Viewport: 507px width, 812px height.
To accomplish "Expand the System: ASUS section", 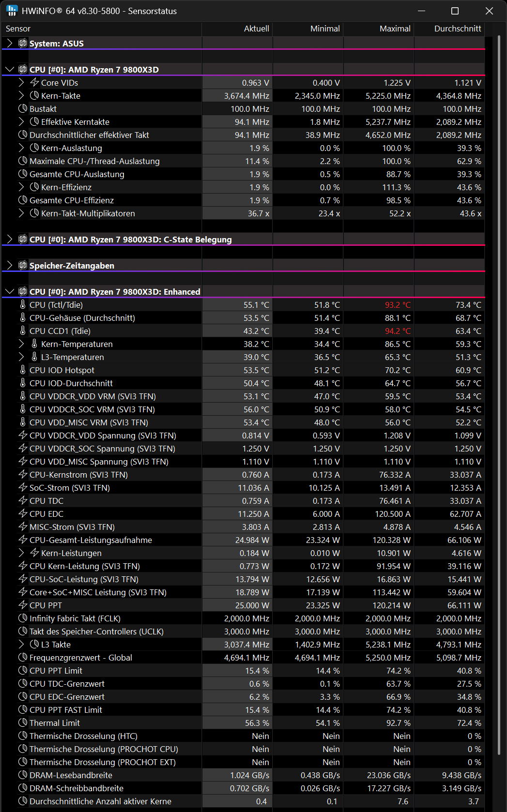I will click(10, 44).
